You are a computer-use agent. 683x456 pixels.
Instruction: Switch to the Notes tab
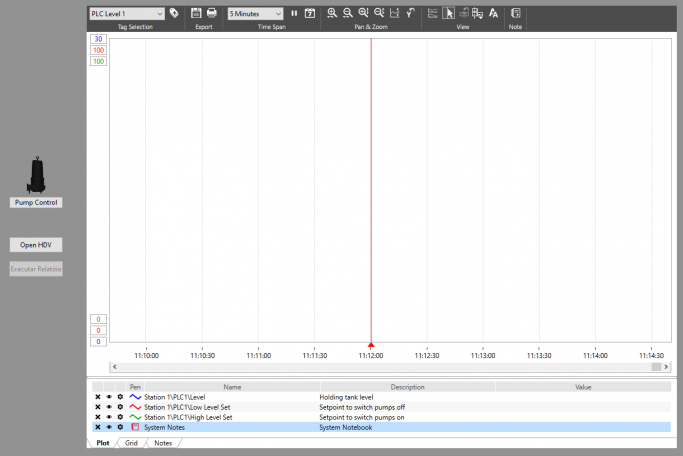[163, 442]
